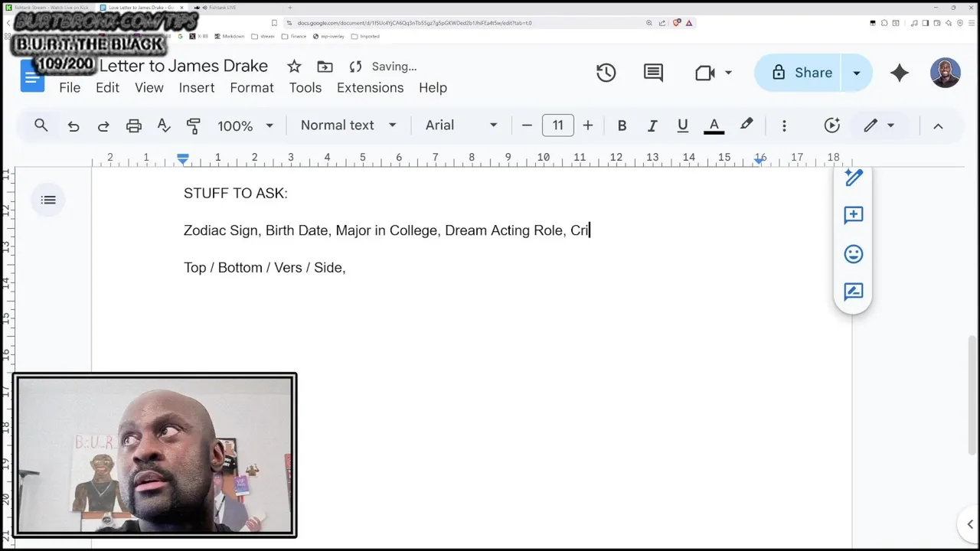Open the Extensions menu
Viewport: 980px width, 551px height.
tap(370, 87)
